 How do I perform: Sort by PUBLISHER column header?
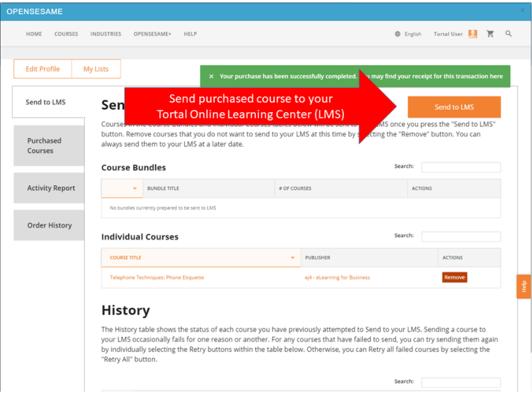pos(369,257)
